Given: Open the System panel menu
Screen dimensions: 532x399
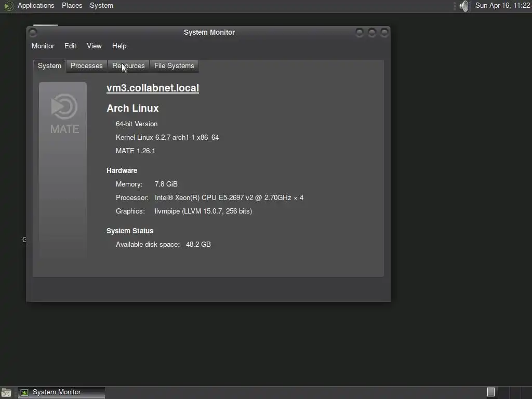Looking at the screenshot, I should (101, 5).
